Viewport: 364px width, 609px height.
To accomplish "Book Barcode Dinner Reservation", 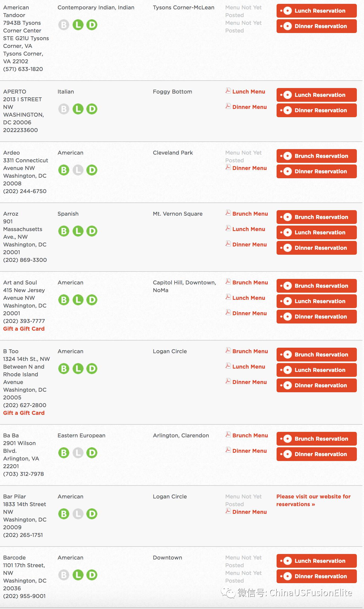I will tap(317, 576).
